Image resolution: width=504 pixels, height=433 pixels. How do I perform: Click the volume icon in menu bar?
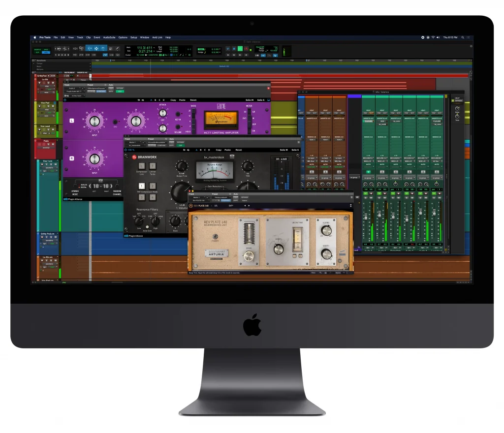pos(438,37)
